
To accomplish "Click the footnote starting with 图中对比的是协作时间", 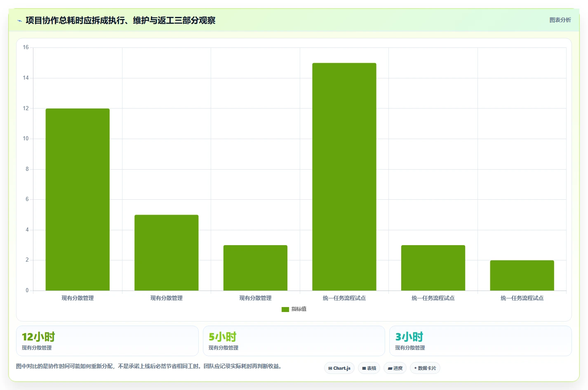I will tap(149, 366).
